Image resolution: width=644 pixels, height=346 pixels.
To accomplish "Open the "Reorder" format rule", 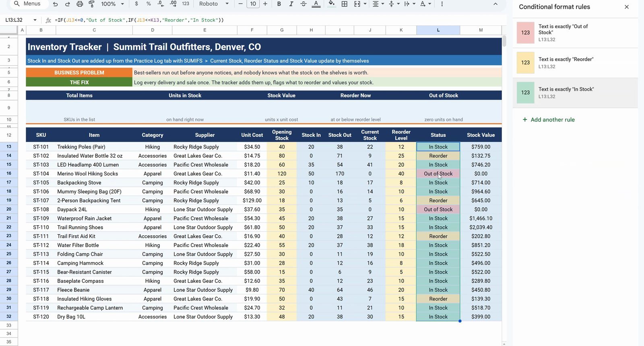I will pos(575,63).
